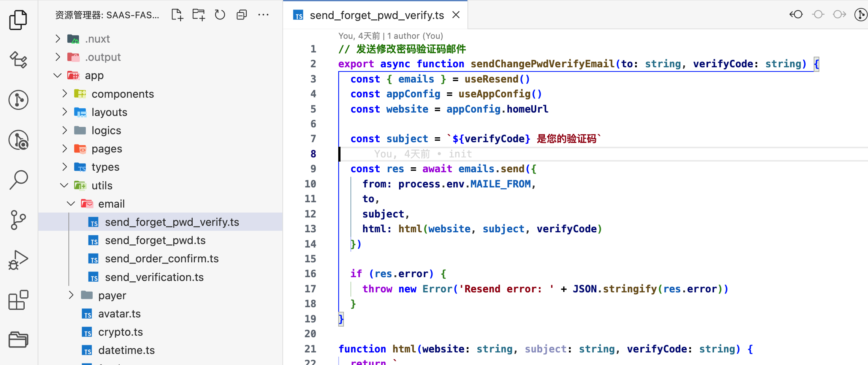The image size is (868, 365).
Task: Open the Extensions view icon
Action: (x=18, y=300)
